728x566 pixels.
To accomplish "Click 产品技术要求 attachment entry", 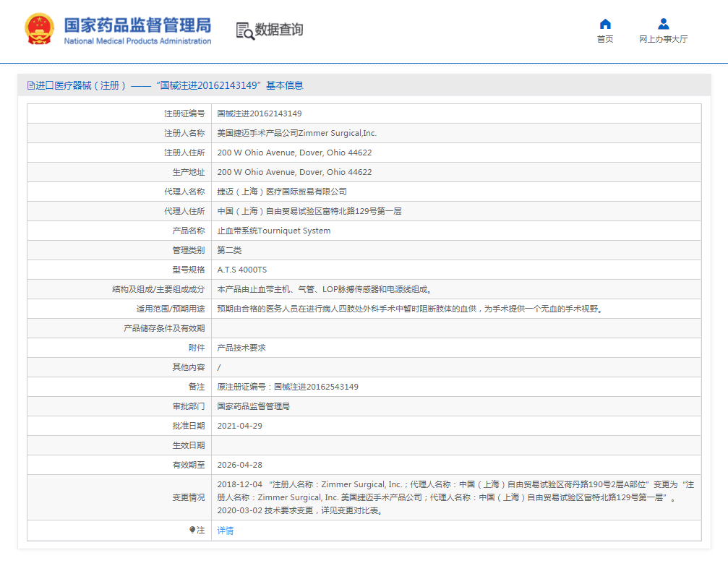I will point(241,348).
